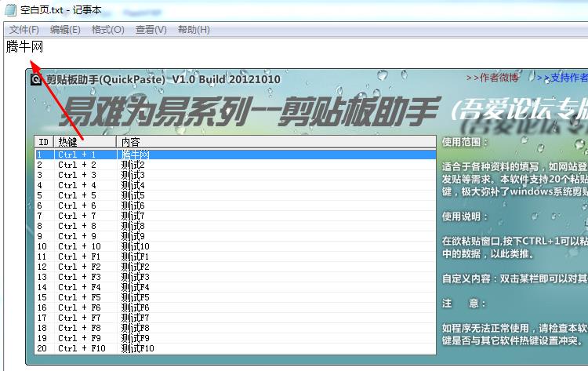Open the 查看(V) menu
The height and width of the screenshot is (371, 588).
151,30
